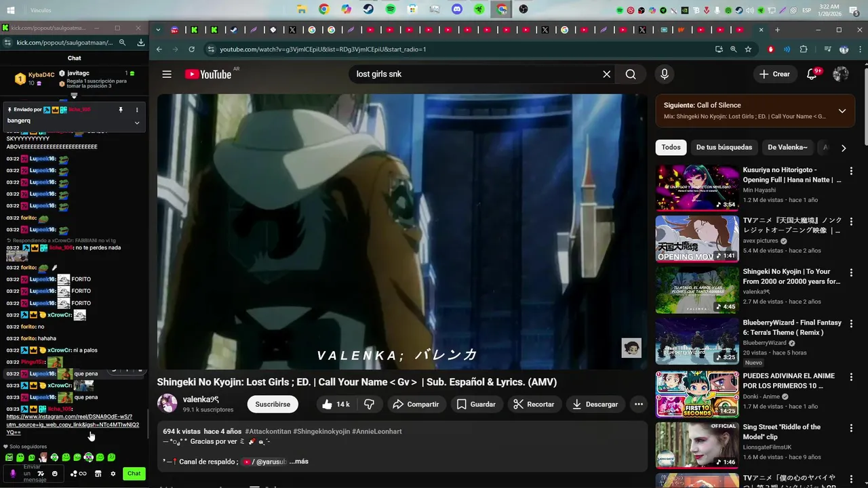Viewport: 868px width, 488px height.
Task: Click the Chrome YouTube URL address bar
Action: tap(461, 49)
